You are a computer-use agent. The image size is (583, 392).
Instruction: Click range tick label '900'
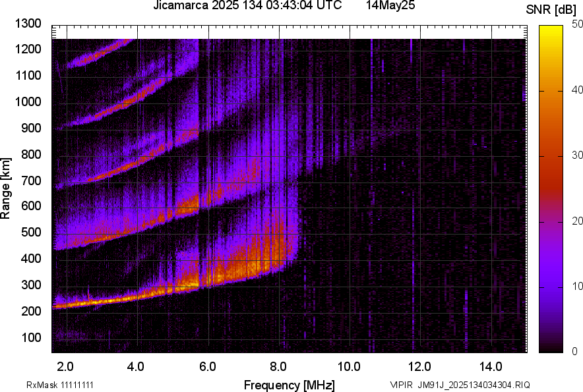tap(31, 128)
